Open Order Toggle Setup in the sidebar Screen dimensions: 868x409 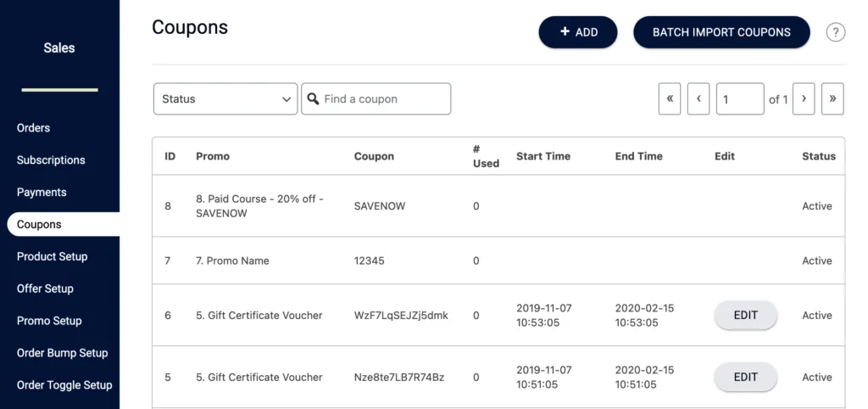[x=64, y=385]
